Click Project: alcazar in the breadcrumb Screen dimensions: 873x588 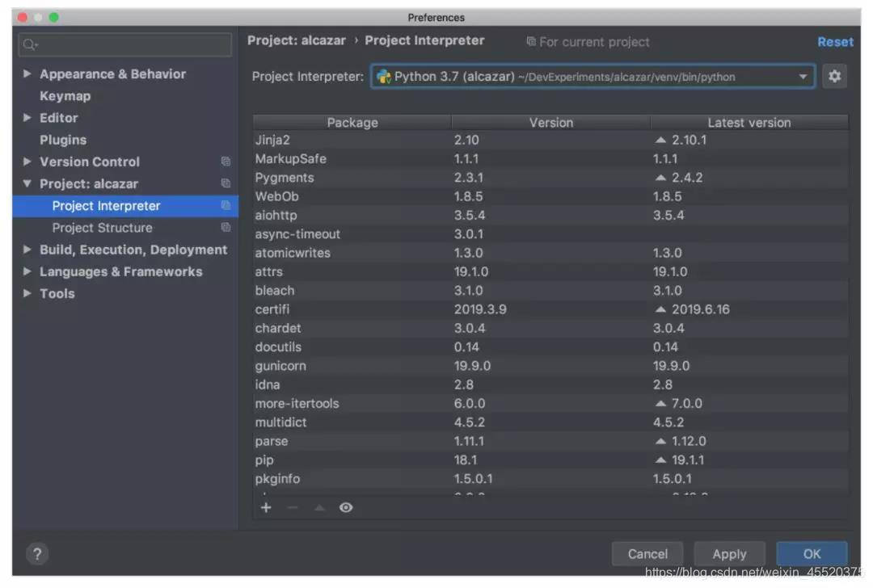coord(297,40)
